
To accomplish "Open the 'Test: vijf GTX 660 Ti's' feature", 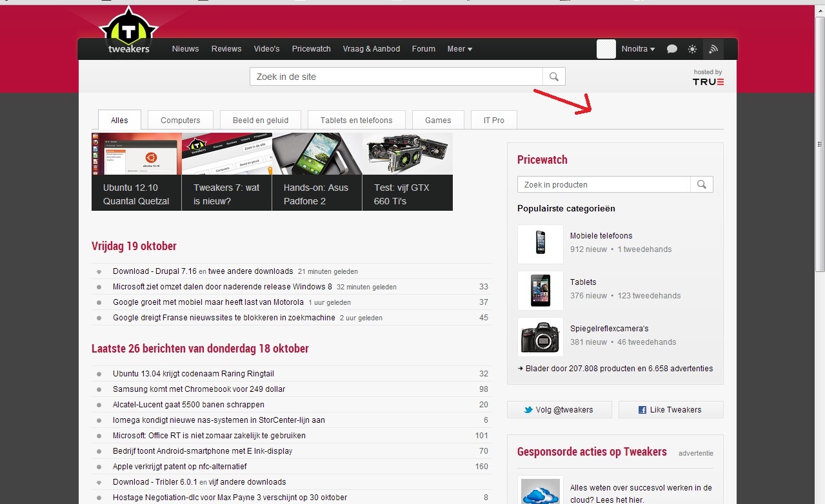I will 408,171.
